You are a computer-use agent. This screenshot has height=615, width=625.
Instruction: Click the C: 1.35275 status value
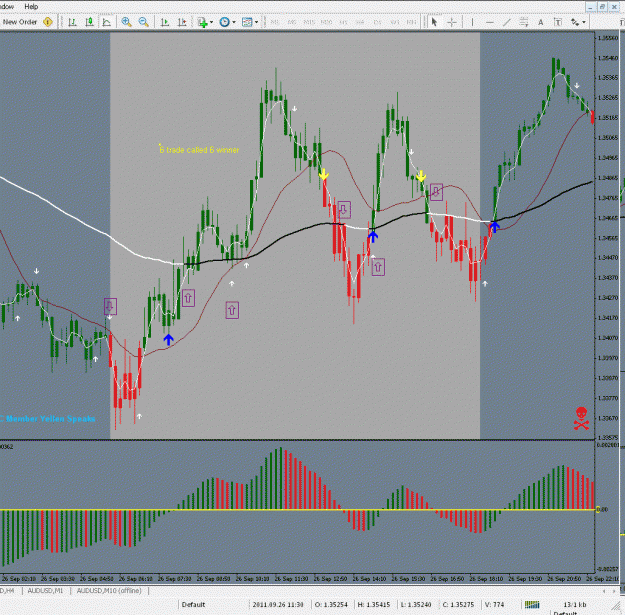458,605
